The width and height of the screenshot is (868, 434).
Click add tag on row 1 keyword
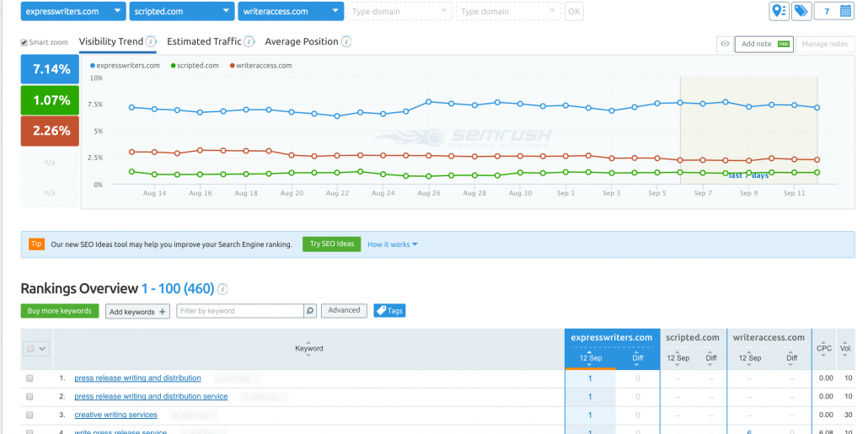[237, 378]
